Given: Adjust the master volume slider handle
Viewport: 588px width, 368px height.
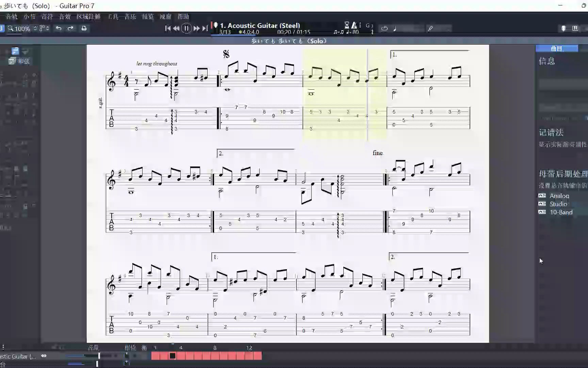Looking at the screenshot, I should tap(97, 364).
